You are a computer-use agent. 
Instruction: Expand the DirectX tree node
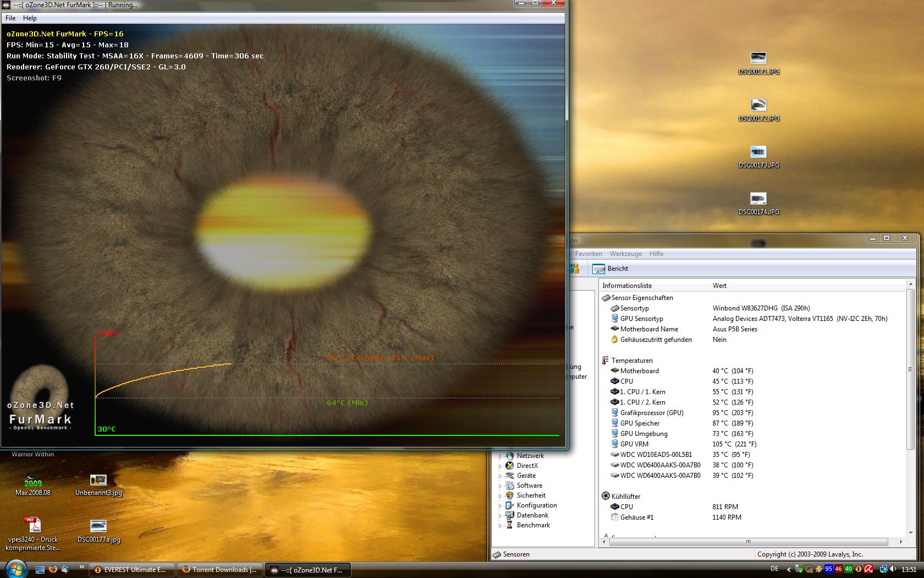501,466
